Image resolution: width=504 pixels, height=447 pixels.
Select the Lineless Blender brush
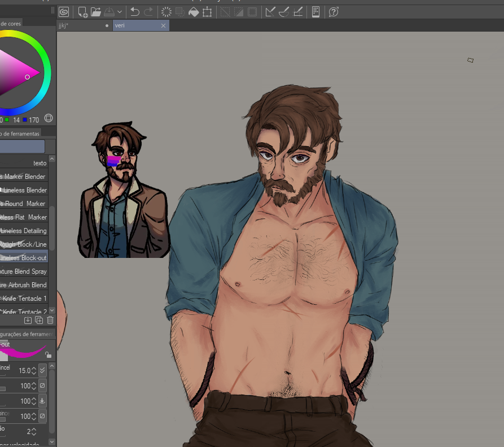pos(24,190)
